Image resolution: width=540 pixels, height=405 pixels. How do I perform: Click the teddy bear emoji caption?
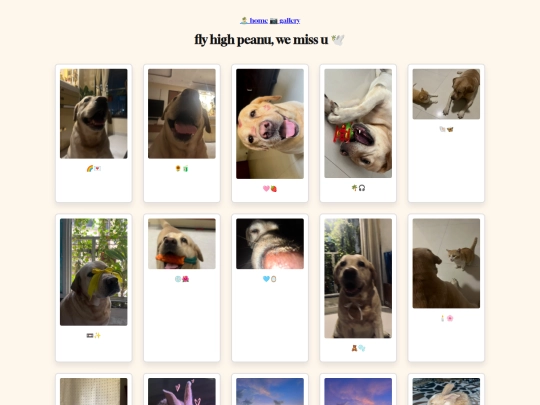358,348
